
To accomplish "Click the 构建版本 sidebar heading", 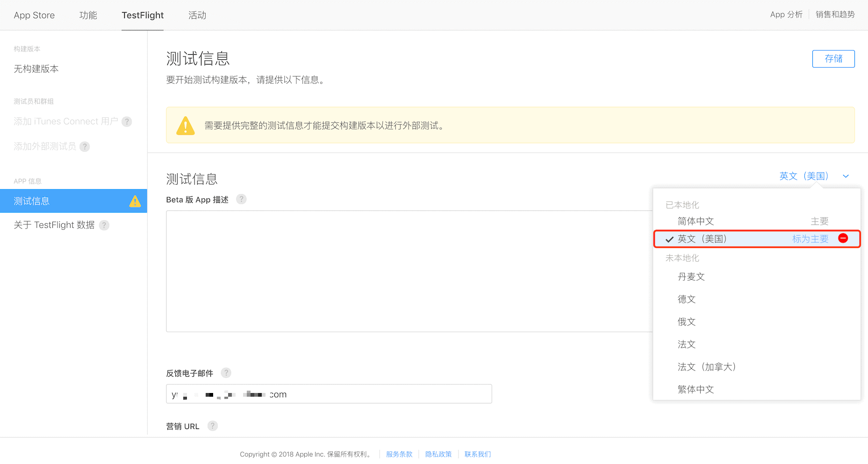I will [x=27, y=49].
